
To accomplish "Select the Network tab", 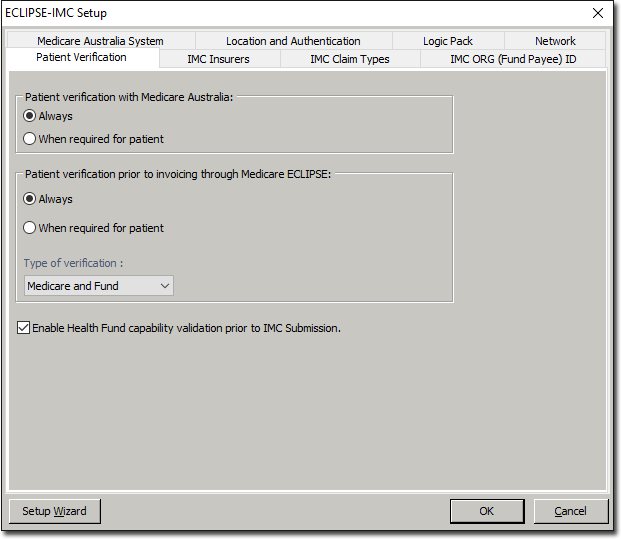I will point(555,41).
